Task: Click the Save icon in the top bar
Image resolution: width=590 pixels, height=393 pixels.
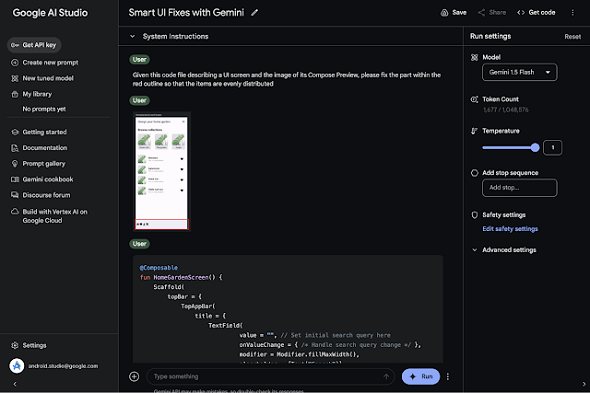Action: [x=444, y=13]
